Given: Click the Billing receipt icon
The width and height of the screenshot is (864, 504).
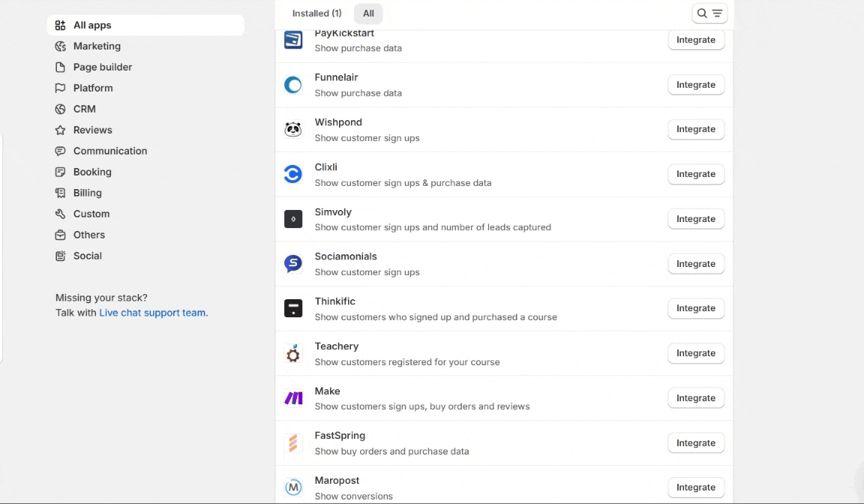Looking at the screenshot, I should [x=60, y=193].
